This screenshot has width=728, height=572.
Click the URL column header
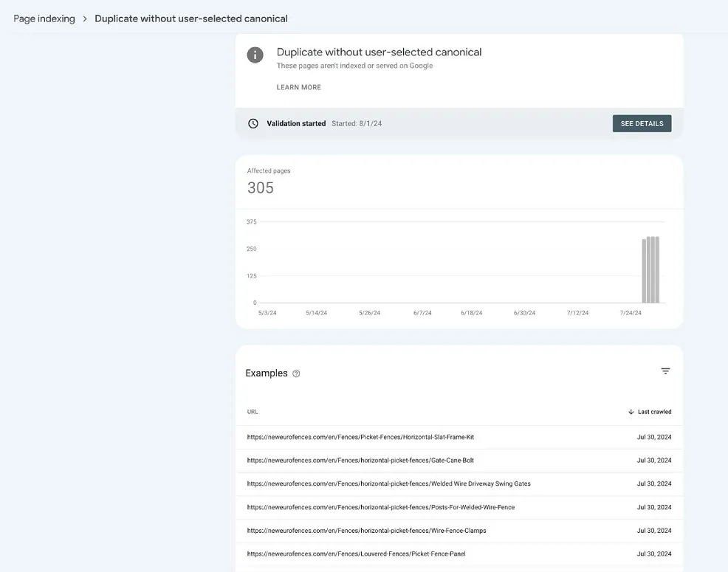pos(253,412)
